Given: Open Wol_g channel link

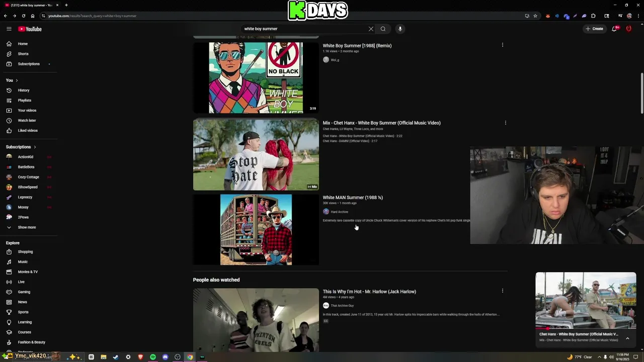Looking at the screenshot, I should tap(335, 60).
